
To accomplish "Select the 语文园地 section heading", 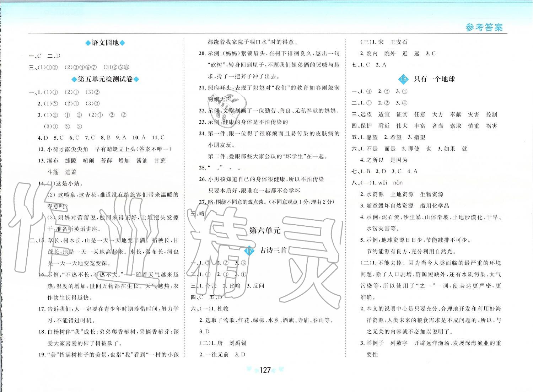I will point(105,43).
